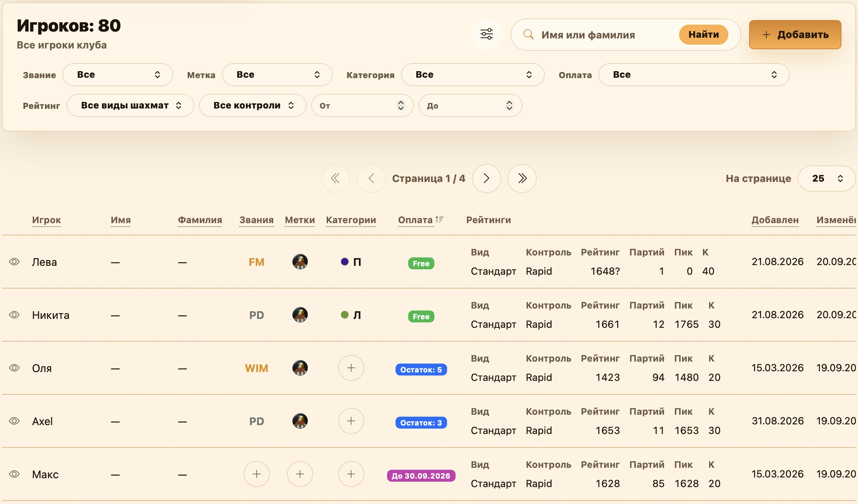The width and height of the screenshot is (858, 504).
Task: Open club badge in Лева row
Action: pos(300,262)
